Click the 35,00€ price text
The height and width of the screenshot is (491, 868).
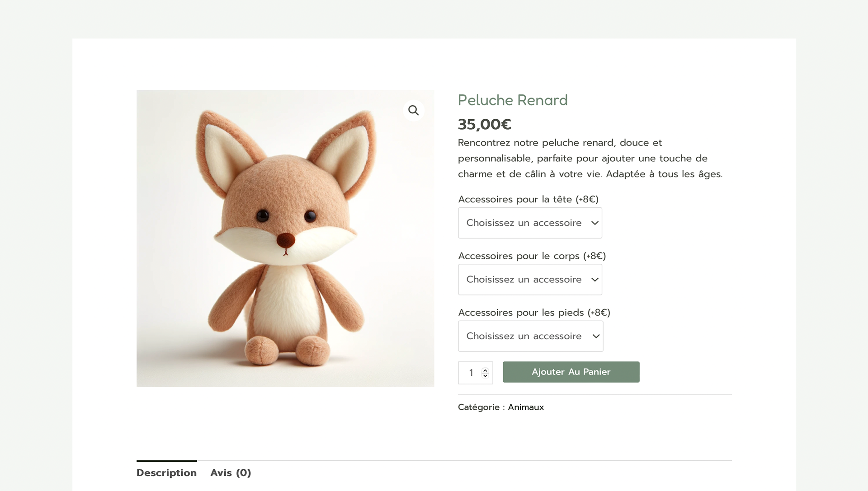(x=484, y=124)
